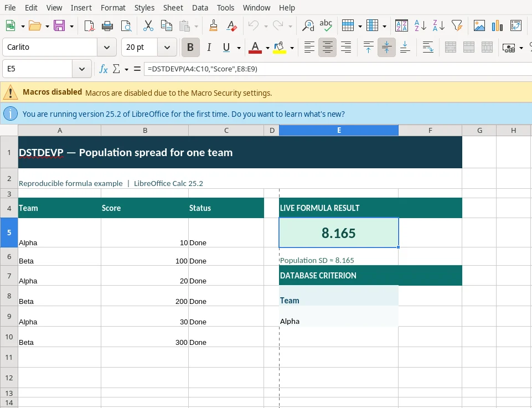Open Find and Replace
Image resolution: width=532 pixels, height=408 pixels.
tap(308, 26)
